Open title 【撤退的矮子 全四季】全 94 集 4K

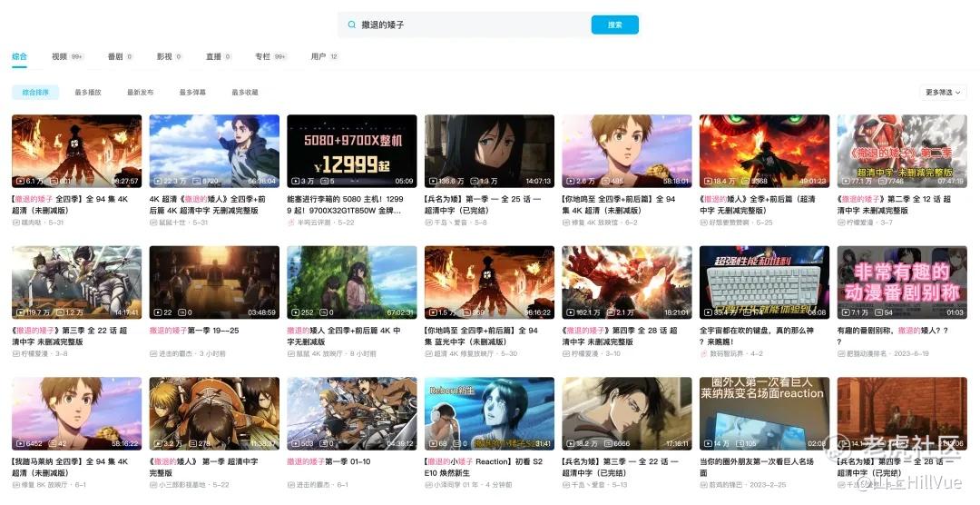click(70, 204)
